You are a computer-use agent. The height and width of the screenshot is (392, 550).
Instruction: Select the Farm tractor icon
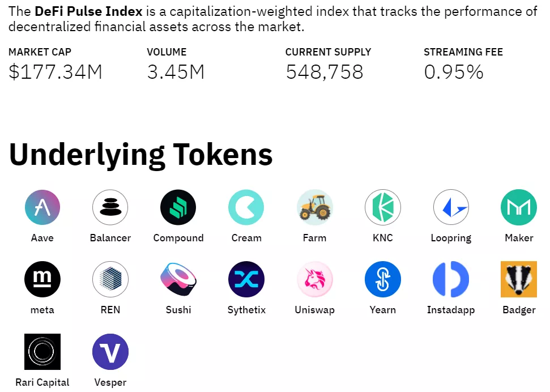coord(315,207)
